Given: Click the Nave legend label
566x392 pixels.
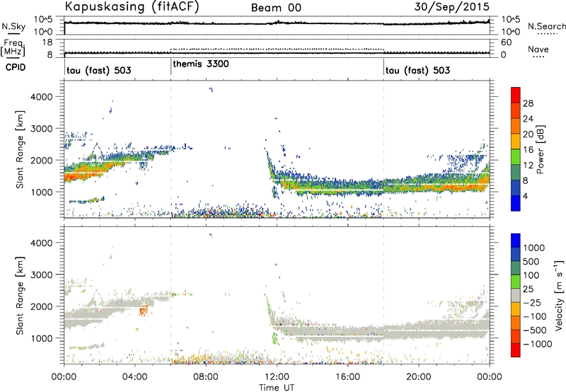Looking at the screenshot, I should (538, 50).
